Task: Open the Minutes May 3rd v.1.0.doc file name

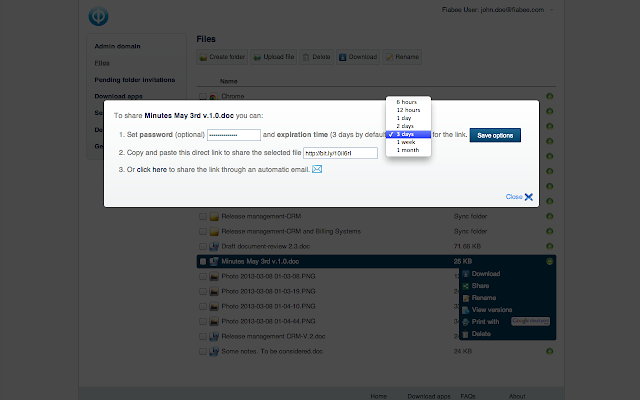Action: [260, 262]
